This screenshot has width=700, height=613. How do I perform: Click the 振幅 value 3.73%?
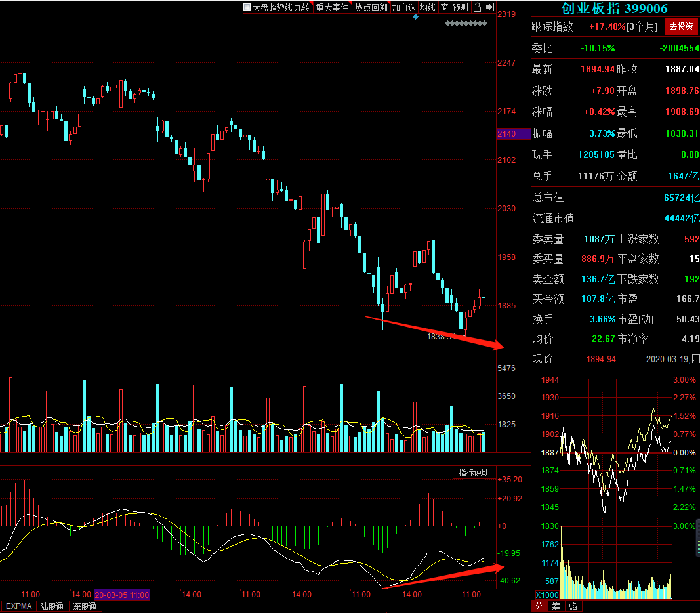[x=602, y=133]
